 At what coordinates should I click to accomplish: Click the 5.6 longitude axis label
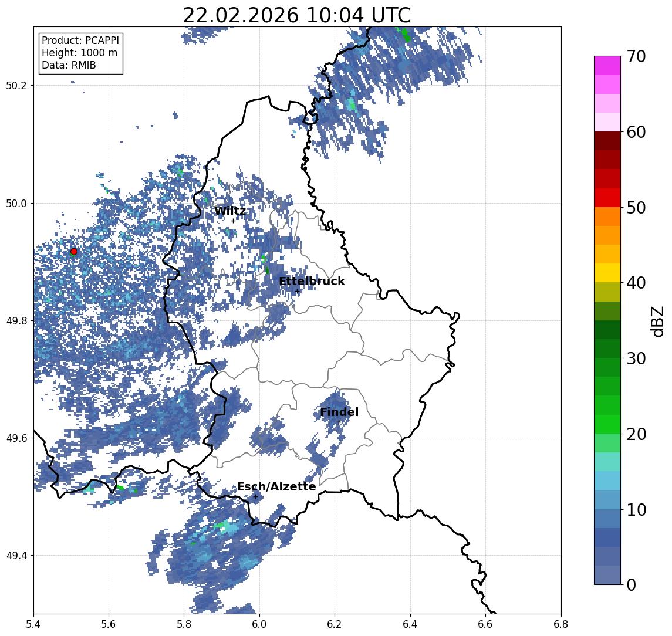(109, 624)
